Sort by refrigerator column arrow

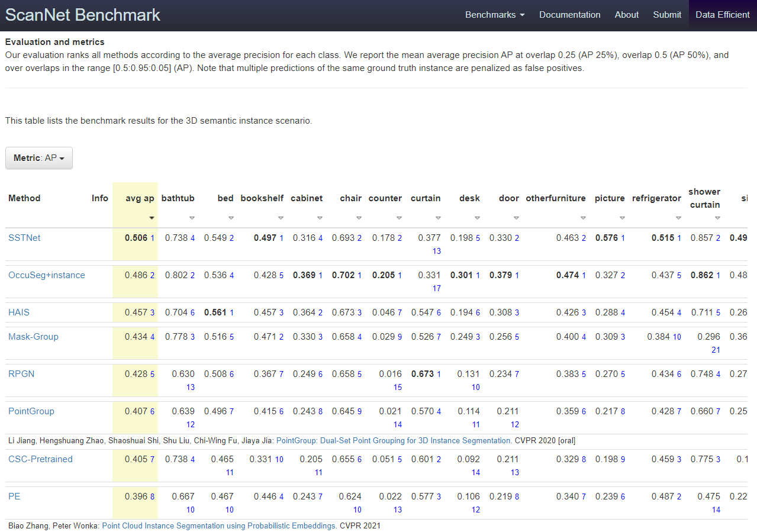[x=678, y=218]
